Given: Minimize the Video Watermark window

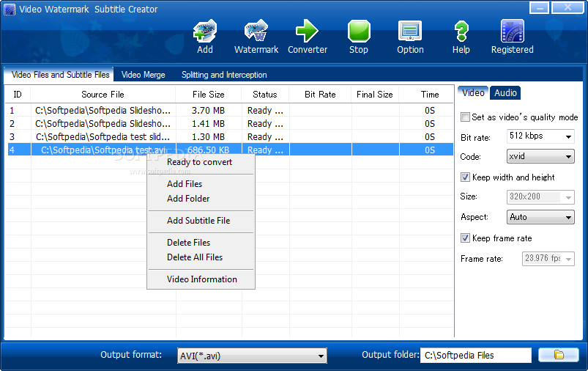Looking at the screenshot, I should (539, 7).
